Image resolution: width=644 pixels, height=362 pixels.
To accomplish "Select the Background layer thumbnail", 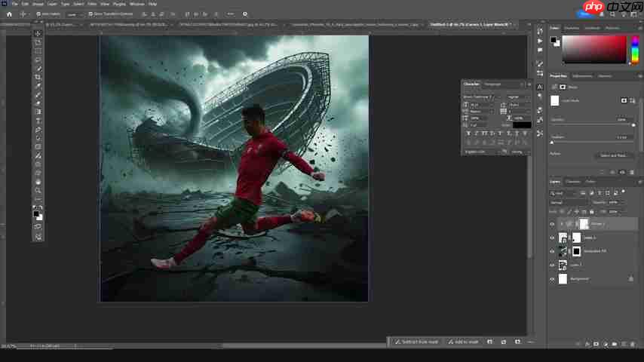I will pyautogui.click(x=563, y=279).
